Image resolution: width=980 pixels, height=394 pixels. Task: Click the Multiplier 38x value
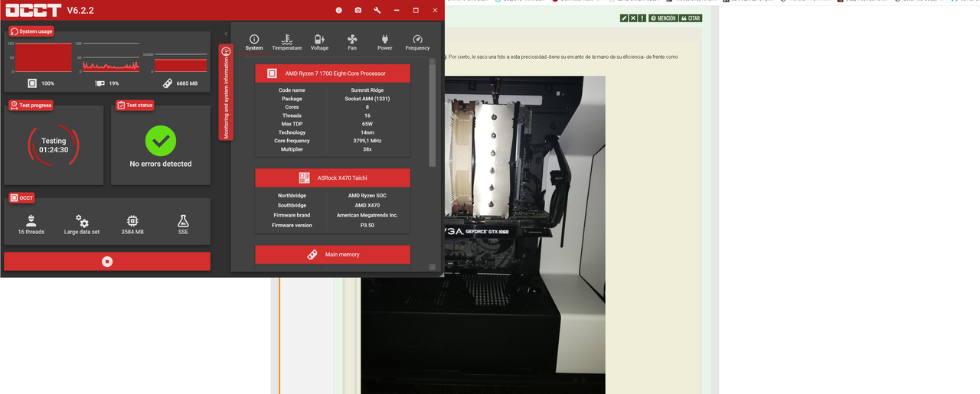(x=367, y=149)
